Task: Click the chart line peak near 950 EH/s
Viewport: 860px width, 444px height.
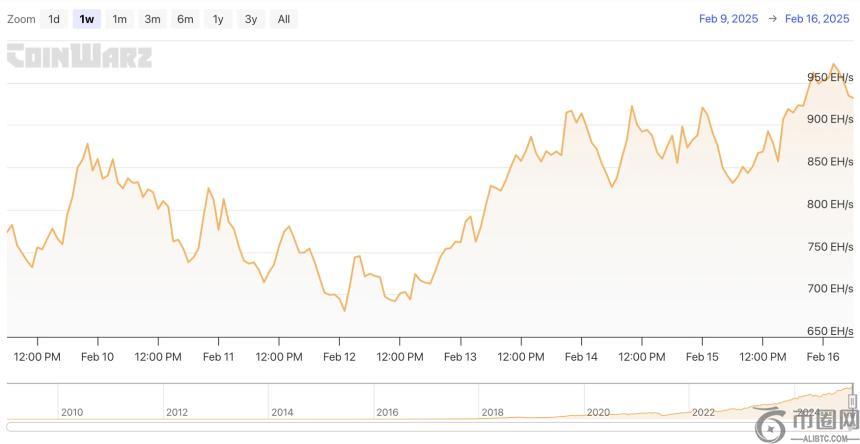Action: 833,65
